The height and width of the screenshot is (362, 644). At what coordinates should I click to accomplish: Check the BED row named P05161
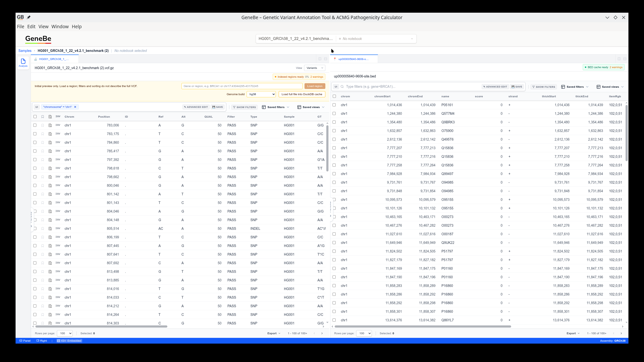[334, 105]
